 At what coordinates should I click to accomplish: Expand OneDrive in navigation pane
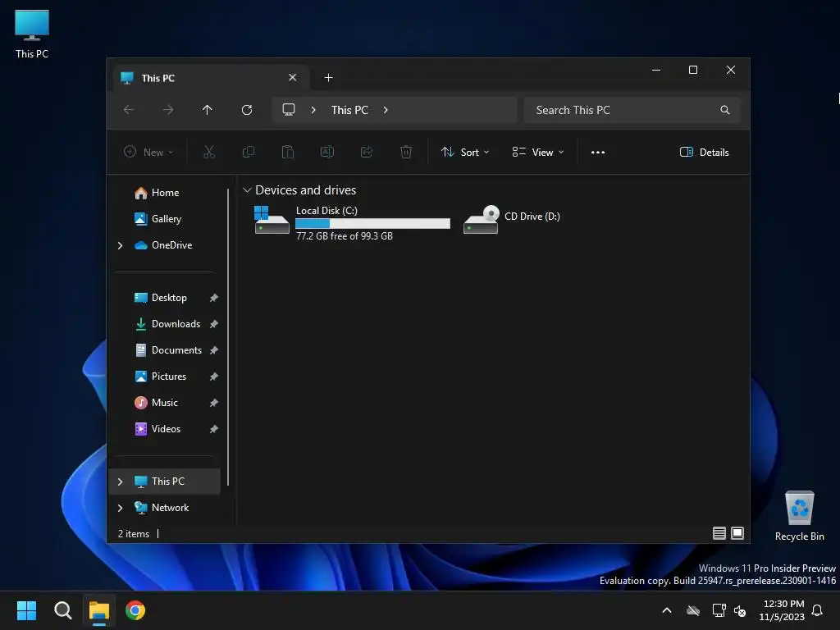coord(120,245)
